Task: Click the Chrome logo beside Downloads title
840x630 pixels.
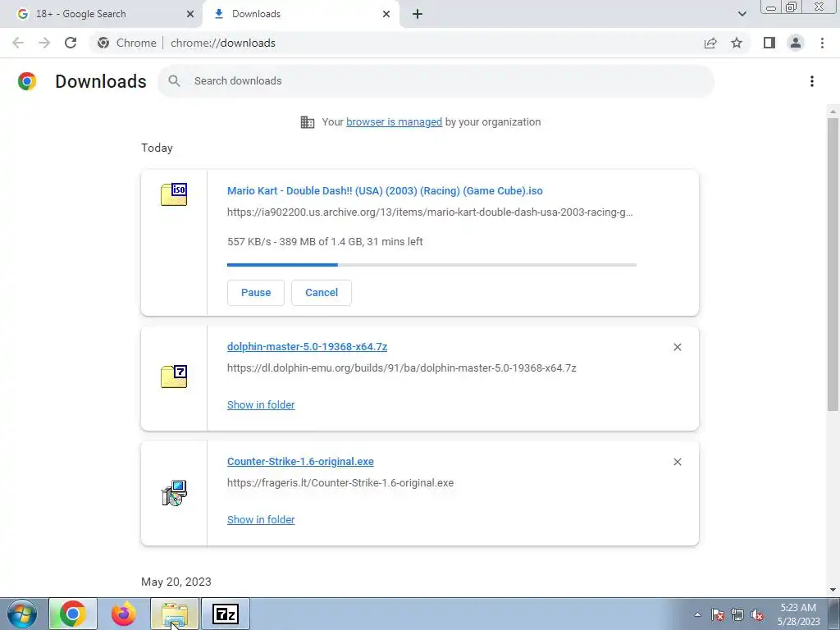Action: 27,81
